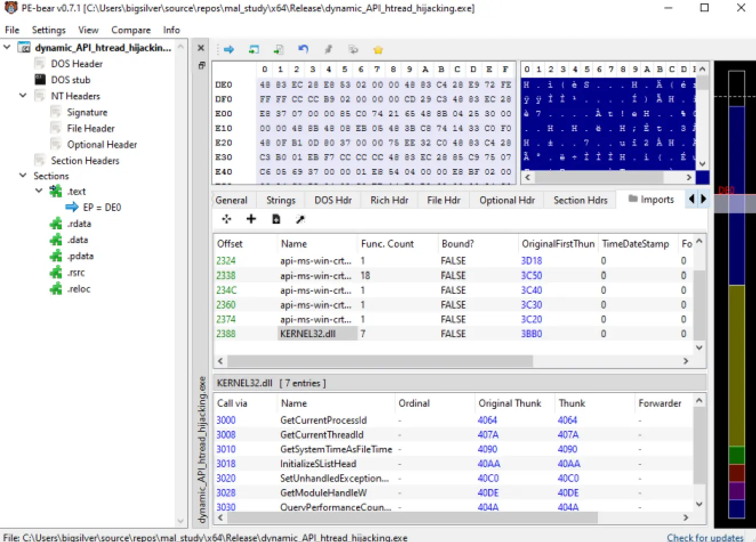Click the .rdata section puzzle icon
Screen dimensions: 756x542
pyautogui.click(x=56, y=224)
